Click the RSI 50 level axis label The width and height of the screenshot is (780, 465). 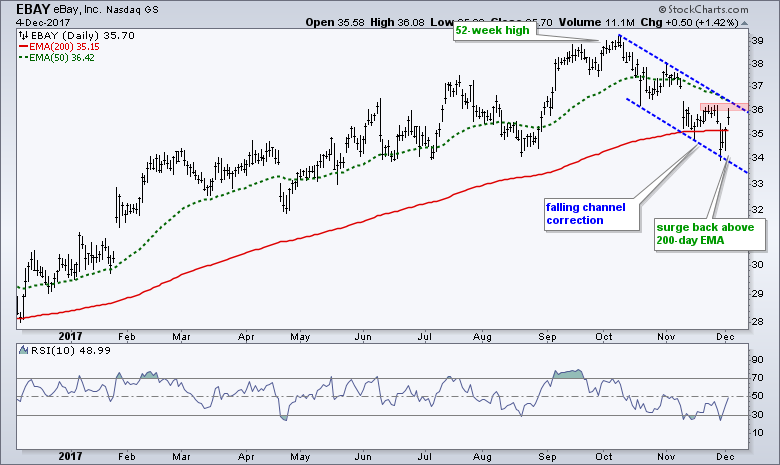tap(757, 396)
